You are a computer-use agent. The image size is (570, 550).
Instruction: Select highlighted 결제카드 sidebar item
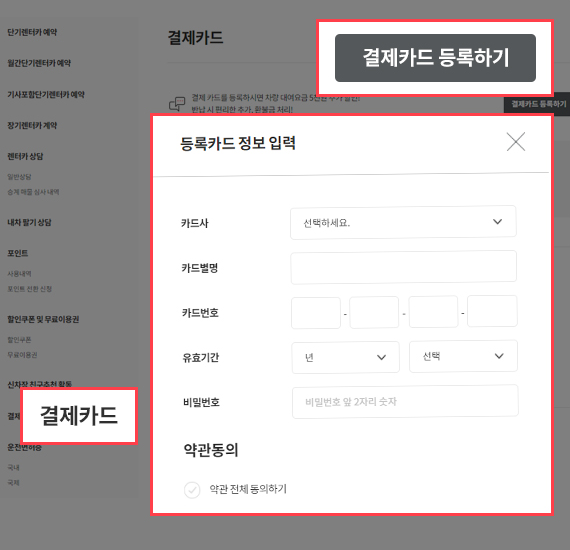pyautogui.click(x=79, y=415)
